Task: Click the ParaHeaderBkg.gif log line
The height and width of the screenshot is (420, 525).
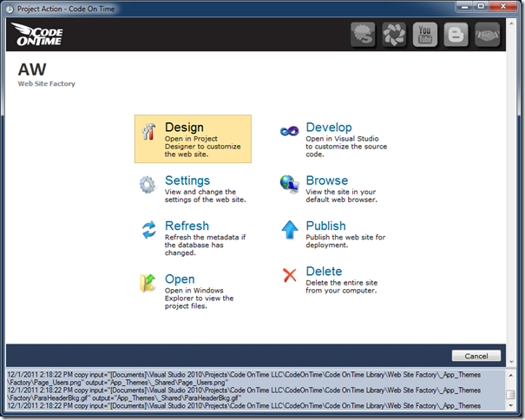Action: coord(244,394)
